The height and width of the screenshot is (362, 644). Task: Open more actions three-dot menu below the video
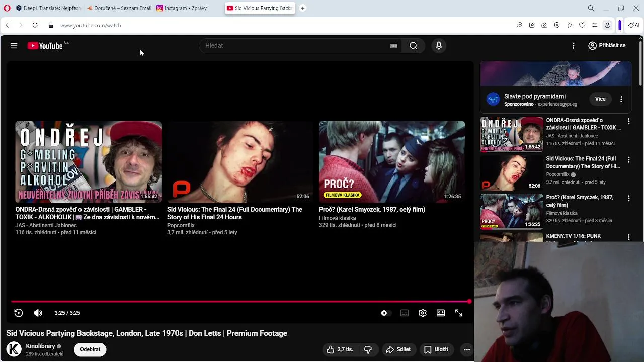point(467,349)
